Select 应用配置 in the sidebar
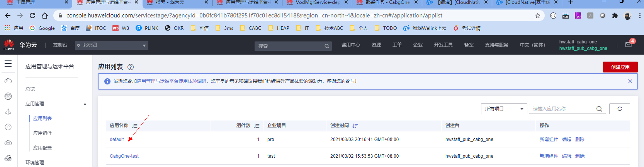Viewport: 644px width, 167px height. point(42,148)
